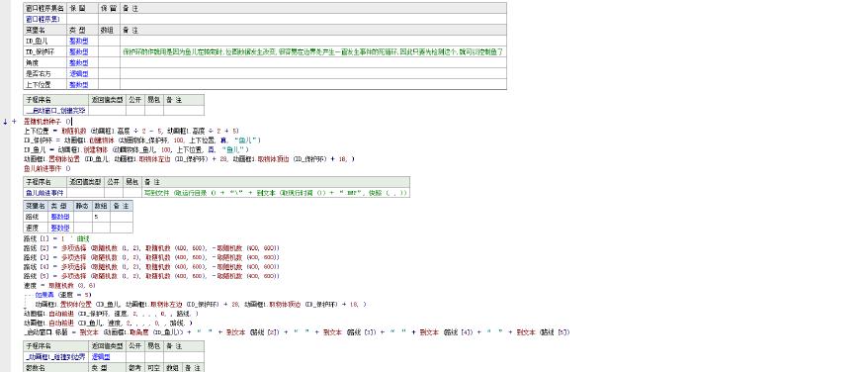Click the 鱼儿前进事件 () call line
This screenshot has width=868, height=372.
pyautogui.click(x=47, y=168)
